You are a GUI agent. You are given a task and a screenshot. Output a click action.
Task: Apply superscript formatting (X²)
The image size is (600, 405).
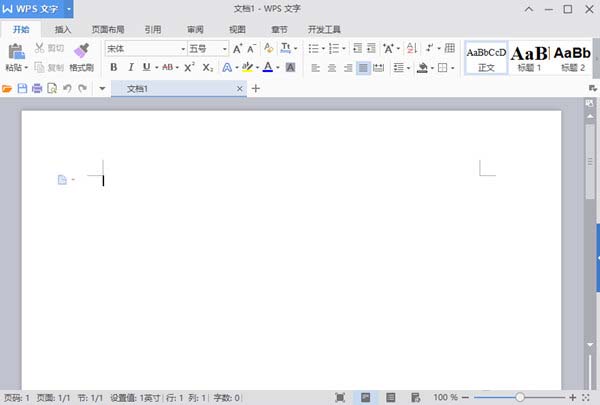coord(188,68)
